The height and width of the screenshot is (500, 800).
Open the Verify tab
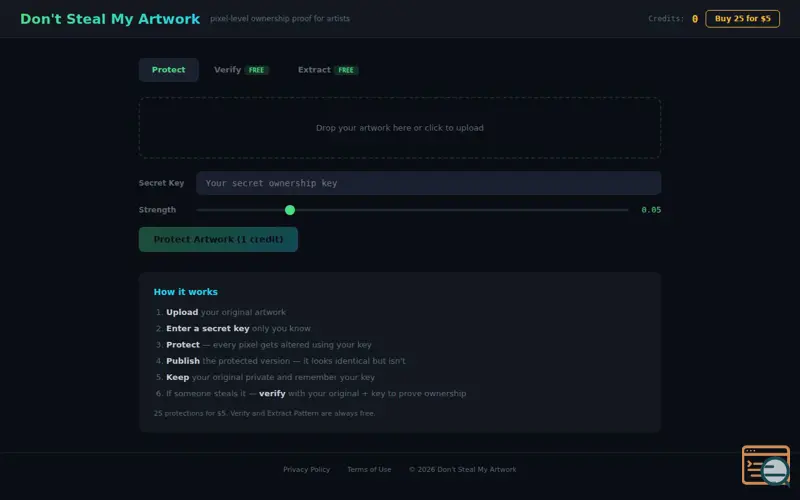point(241,70)
